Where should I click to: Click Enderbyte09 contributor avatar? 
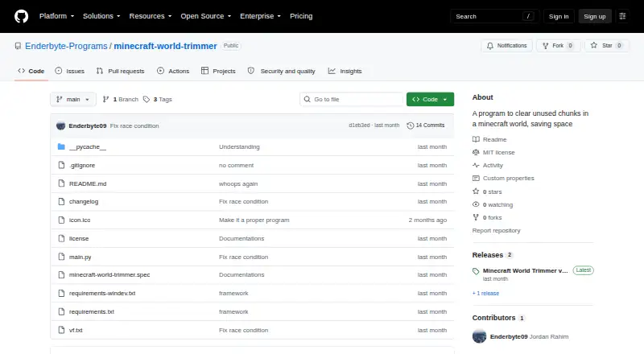479,336
